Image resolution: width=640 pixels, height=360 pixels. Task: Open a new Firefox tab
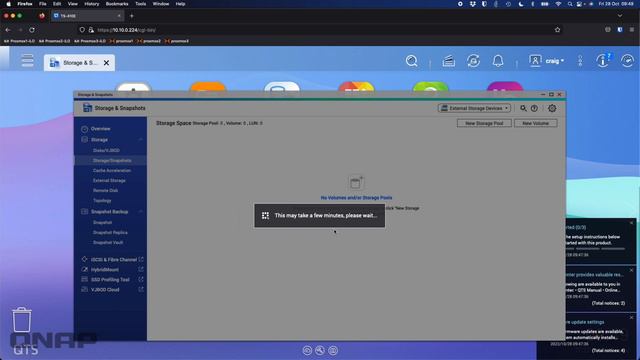[x=131, y=16]
